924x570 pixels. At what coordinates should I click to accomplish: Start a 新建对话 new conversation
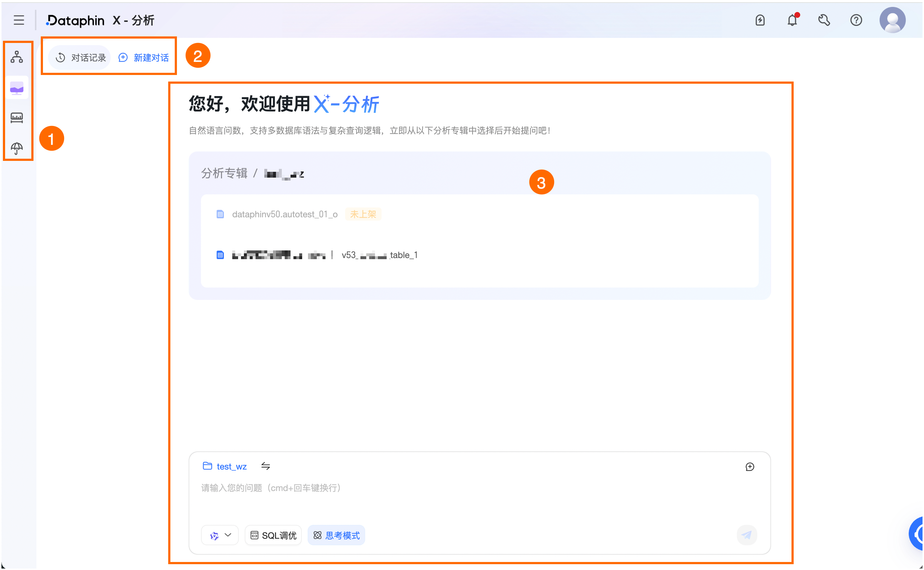coord(144,58)
